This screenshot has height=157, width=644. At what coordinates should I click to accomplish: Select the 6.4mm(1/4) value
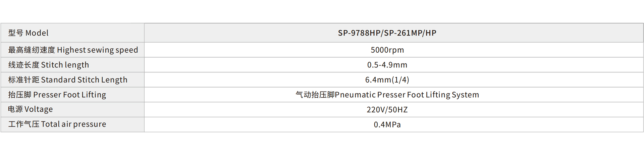(x=387, y=80)
